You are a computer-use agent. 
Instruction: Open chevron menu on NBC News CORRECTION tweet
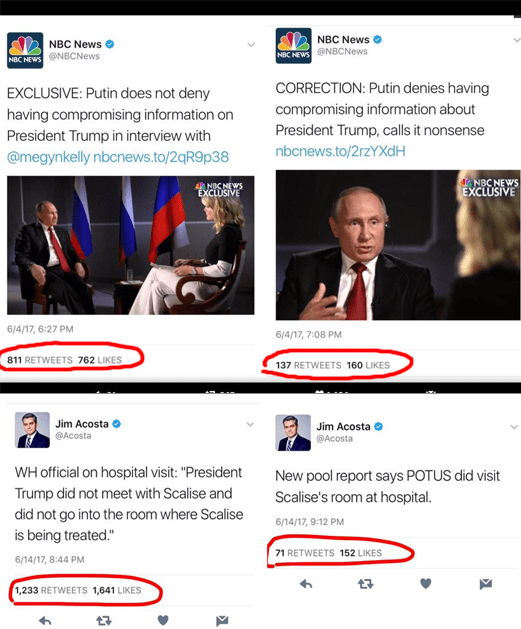click(517, 40)
